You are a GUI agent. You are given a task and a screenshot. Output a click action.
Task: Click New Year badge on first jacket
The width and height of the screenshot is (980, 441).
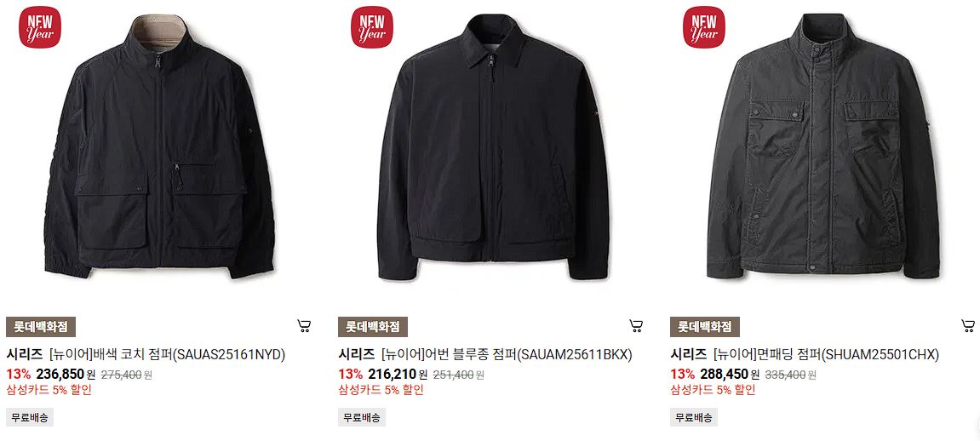(40, 27)
